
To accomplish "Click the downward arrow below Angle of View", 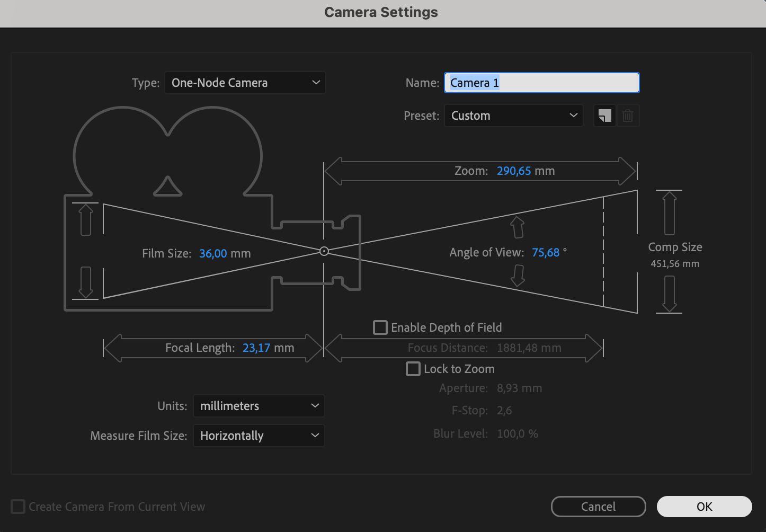I will coord(518,275).
